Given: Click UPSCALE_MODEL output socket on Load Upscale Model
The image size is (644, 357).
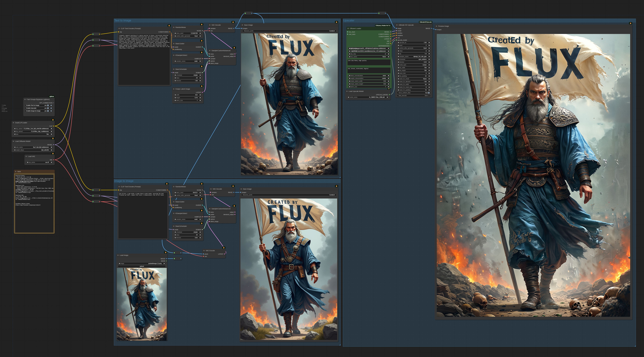Looking at the screenshot, I should (389, 95).
